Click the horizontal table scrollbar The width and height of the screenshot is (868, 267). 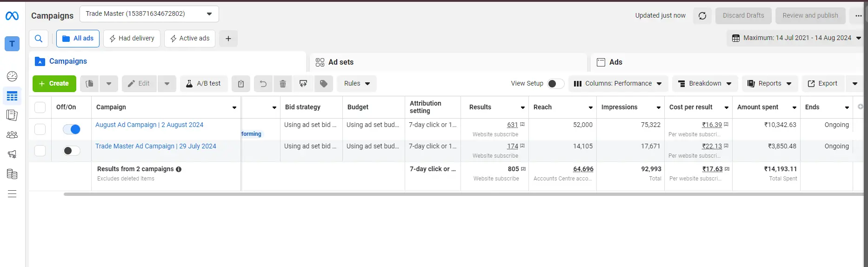tap(463, 194)
